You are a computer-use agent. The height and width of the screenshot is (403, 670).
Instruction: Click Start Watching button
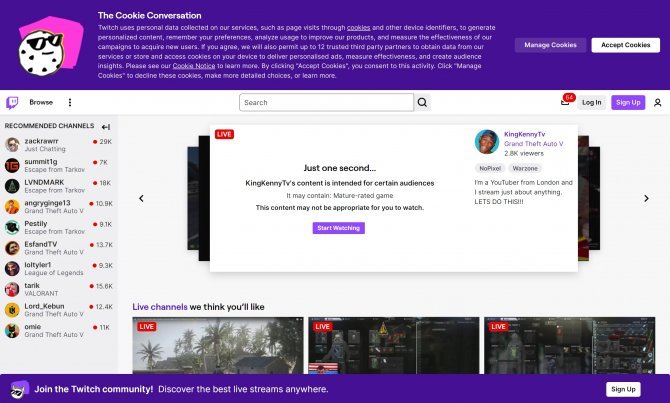[338, 228]
